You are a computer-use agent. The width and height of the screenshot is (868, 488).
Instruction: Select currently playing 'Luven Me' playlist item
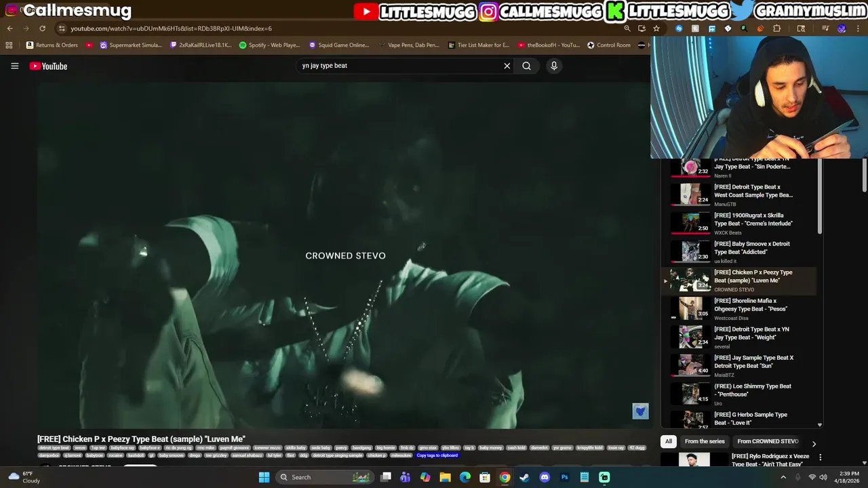click(x=739, y=280)
